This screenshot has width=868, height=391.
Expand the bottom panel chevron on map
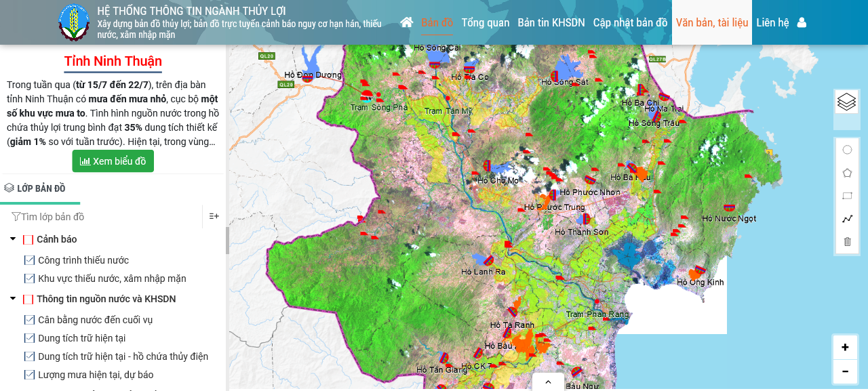[x=548, y=382]
